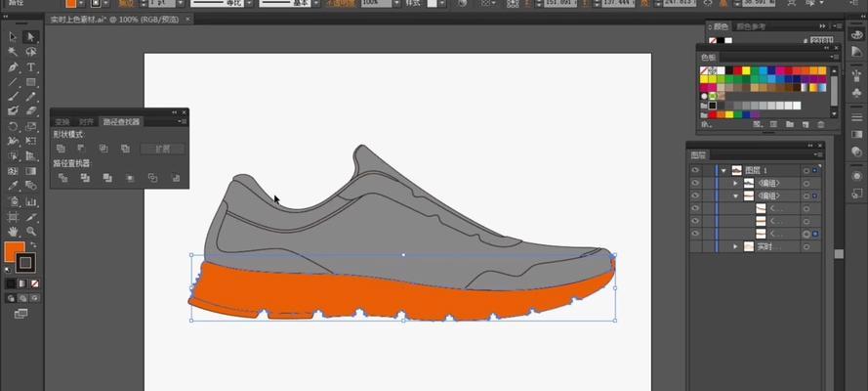Viewport: 868px width, 391px height.
Task: Change screen mode at toolbar bottom
Action: [21, 314]
